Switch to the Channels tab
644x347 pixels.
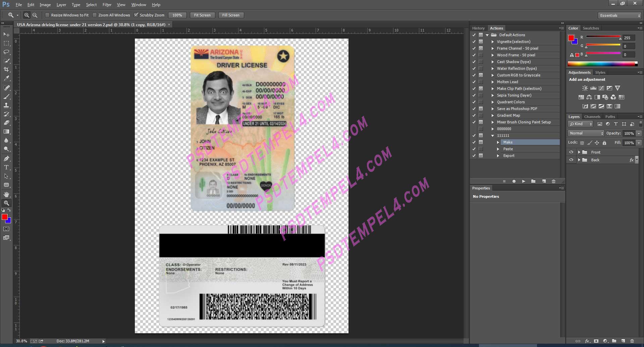(x=592, y=116)
